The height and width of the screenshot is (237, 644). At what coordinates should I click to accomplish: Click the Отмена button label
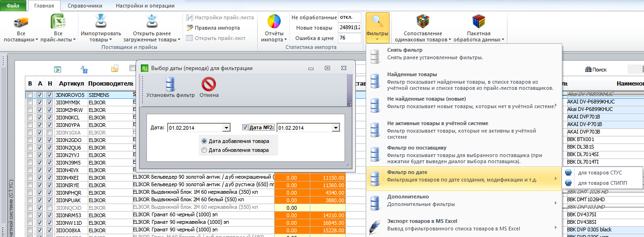[209, 95]
